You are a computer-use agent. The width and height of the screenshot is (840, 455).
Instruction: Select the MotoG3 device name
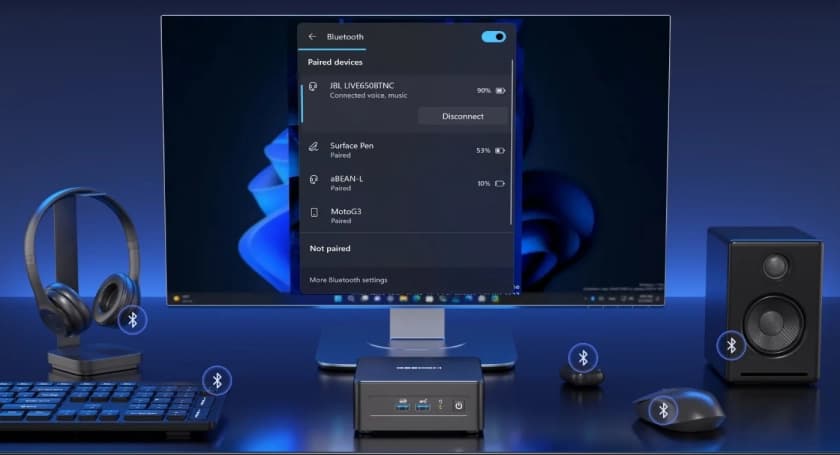346,211
